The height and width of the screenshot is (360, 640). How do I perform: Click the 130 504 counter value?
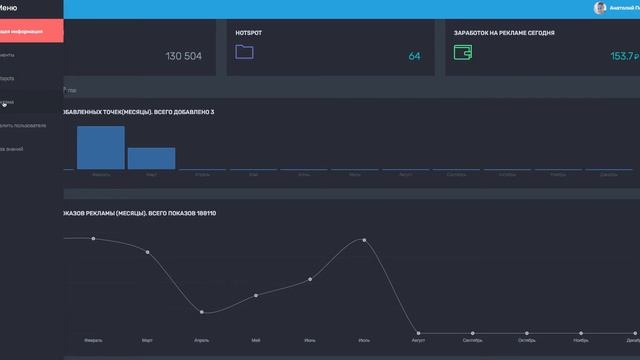click(x=183, y=56)
